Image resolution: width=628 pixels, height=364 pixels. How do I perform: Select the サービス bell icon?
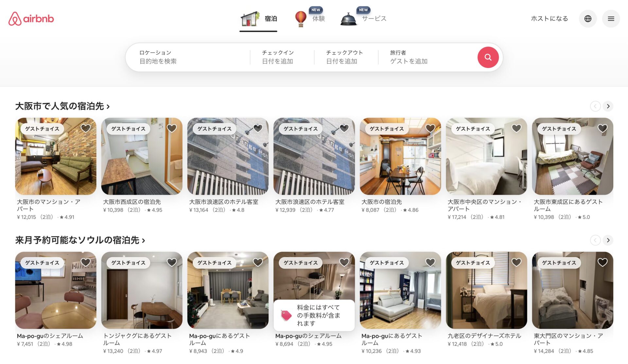348,19
